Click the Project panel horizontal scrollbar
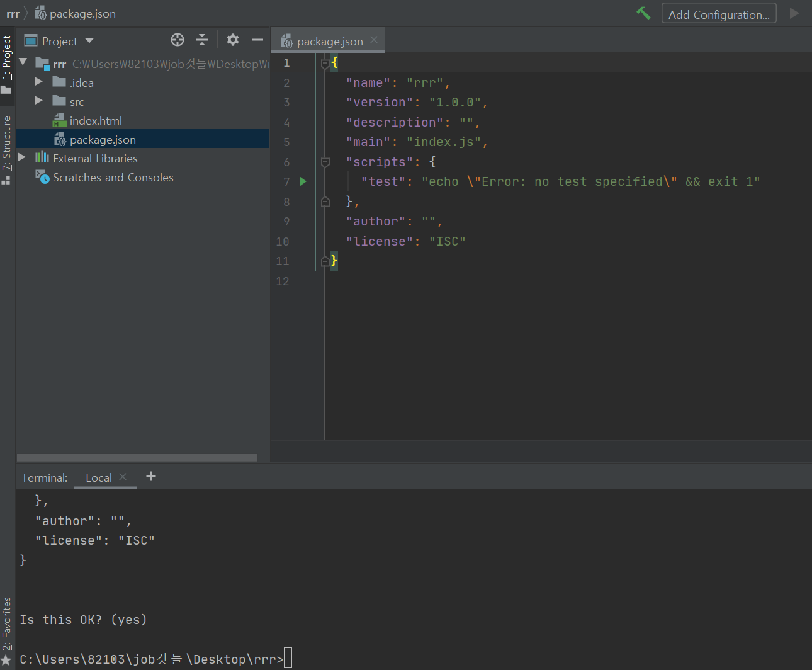The width and height of the screenshot is (812, 670). click(137, 458)
